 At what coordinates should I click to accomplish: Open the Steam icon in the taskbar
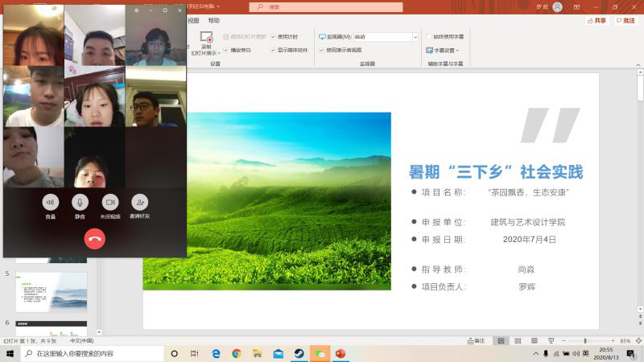[299, 353]
